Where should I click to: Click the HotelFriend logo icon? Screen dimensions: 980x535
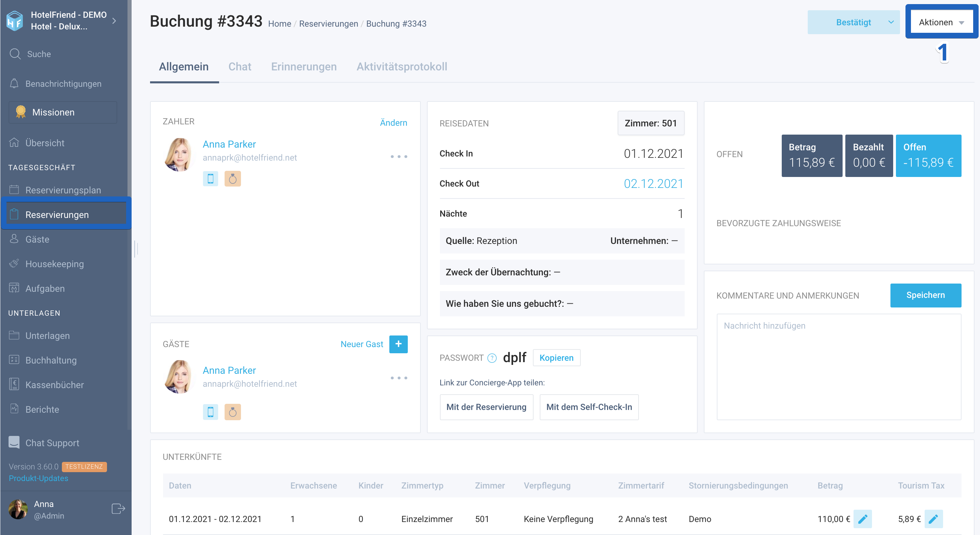pyautogui.click(x=14, y=21)
